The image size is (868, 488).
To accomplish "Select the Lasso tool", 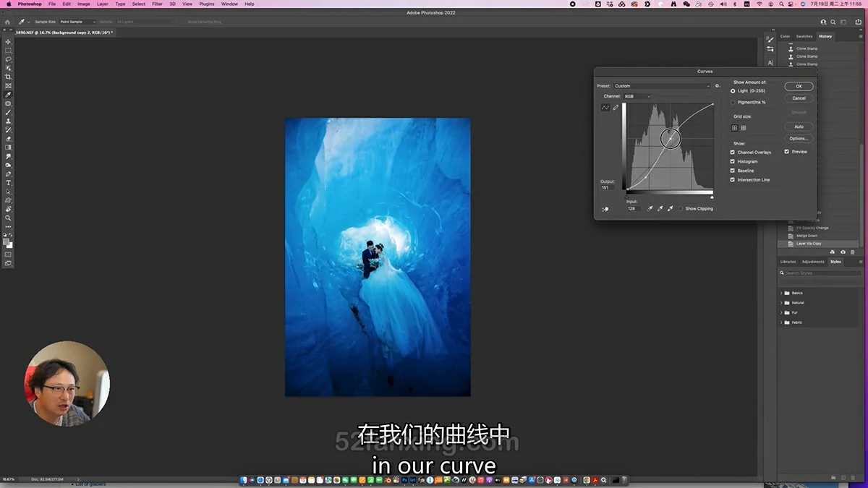I will (x=9, y=59).
